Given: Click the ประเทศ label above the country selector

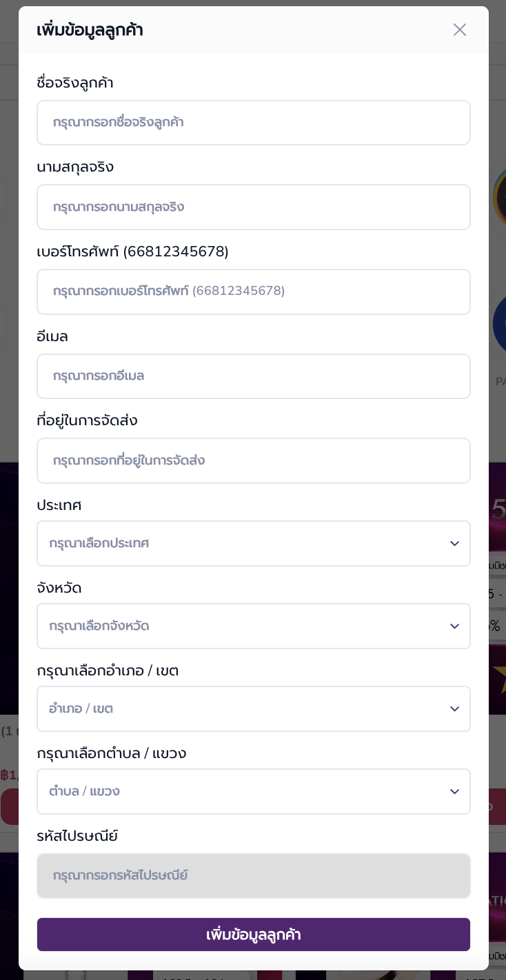Looking at the screenshot, I should [x=59, y=505].
